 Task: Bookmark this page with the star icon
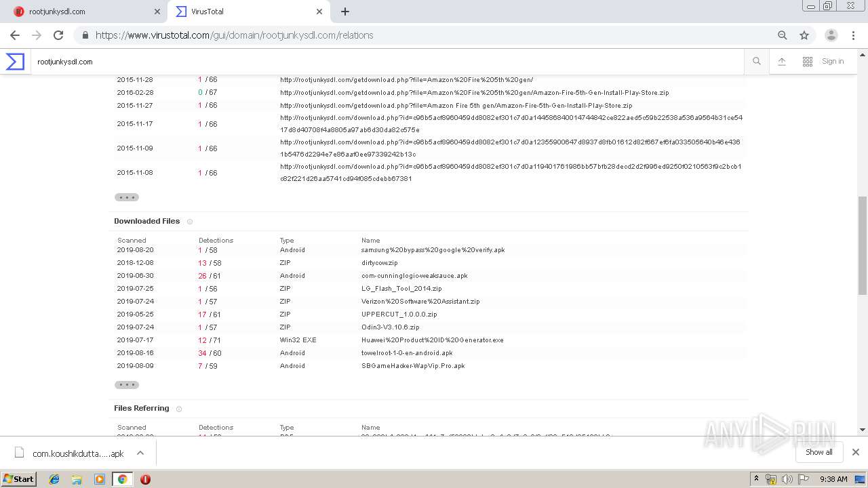tap(804, 35)
